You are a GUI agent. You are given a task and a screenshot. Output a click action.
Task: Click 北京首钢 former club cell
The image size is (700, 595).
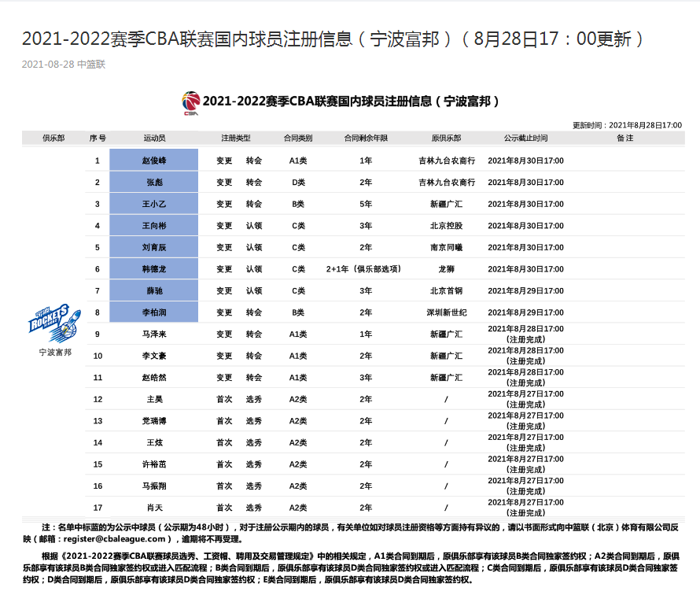pos(447,290)
